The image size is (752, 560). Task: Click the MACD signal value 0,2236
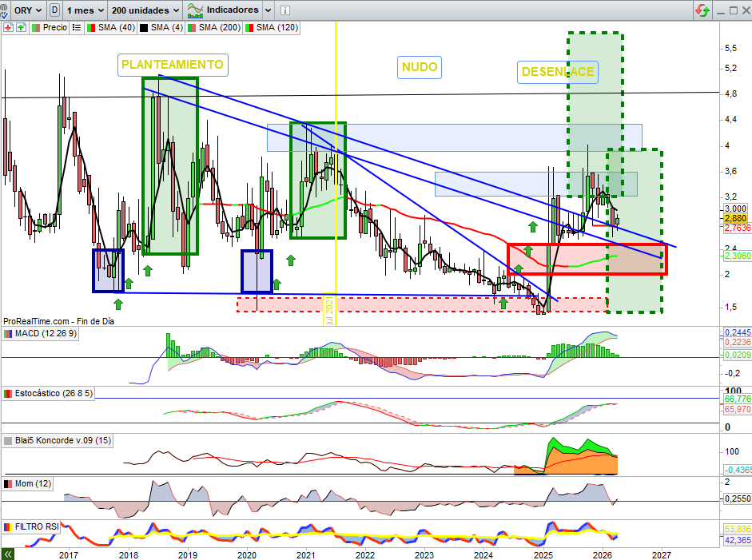coord(737,343)
